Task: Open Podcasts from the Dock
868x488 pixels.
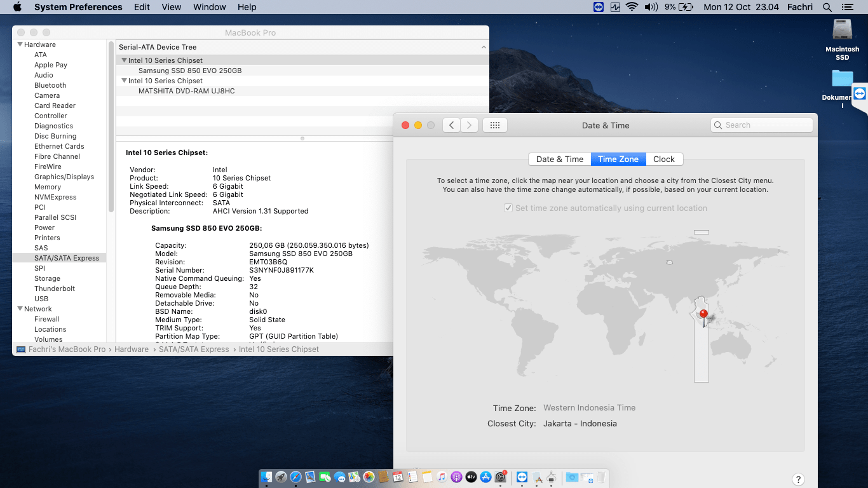Action: click(x=456, y=477)
